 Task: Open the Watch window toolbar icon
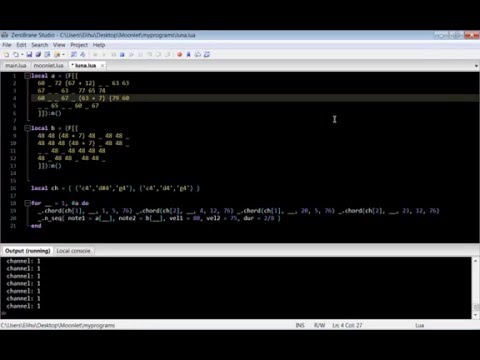tap(207, 54)
